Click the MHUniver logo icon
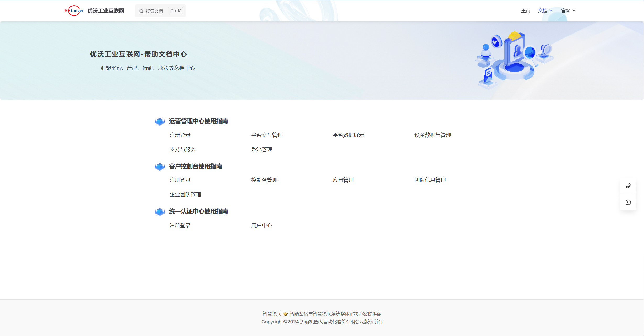This screenshot has width=644, height=336. pos(74,11)
